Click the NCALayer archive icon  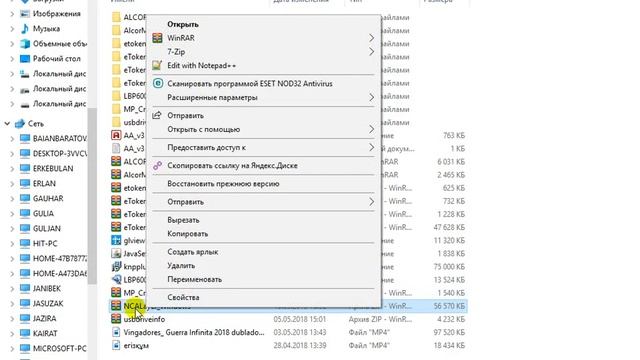[116, 306]
